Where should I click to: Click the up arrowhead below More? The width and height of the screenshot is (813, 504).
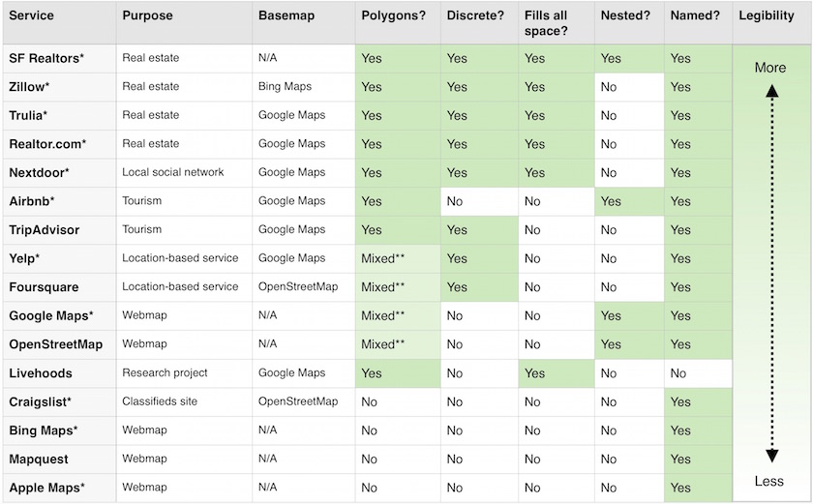point(772,91)
